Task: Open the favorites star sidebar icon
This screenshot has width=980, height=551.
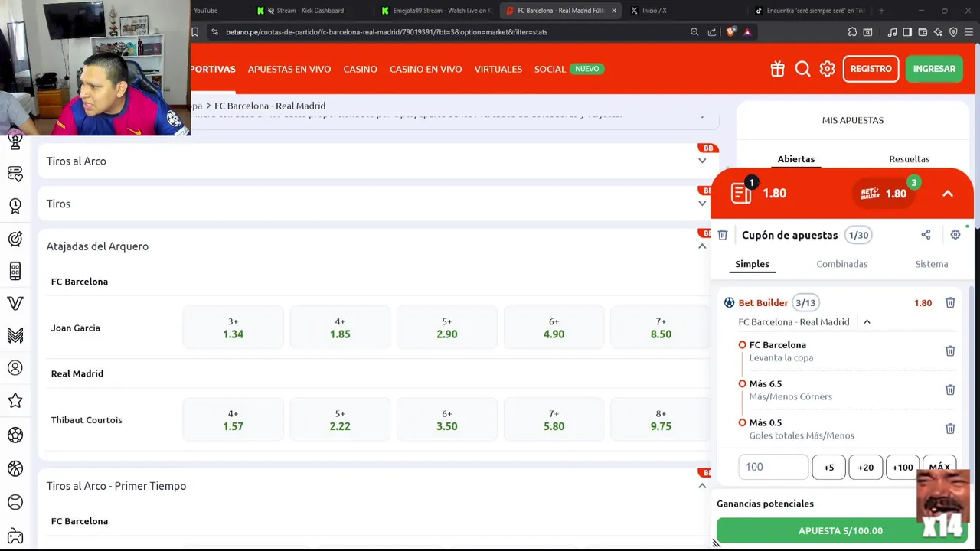Action: 15,400
